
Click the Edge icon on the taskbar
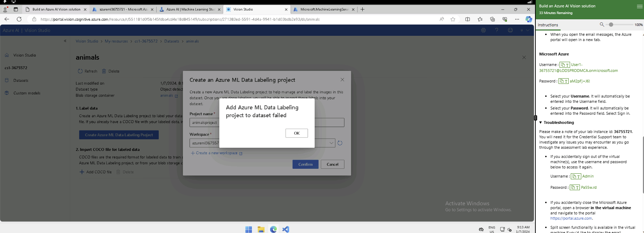tap(273, 229)
